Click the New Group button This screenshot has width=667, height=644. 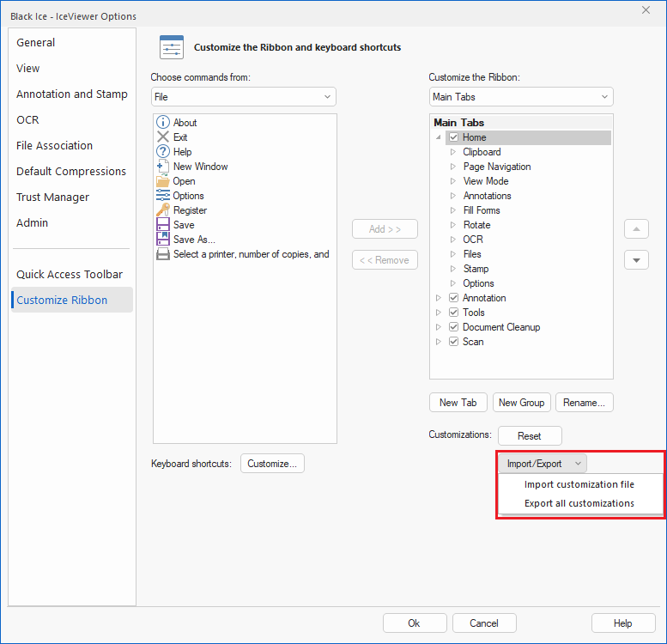tap(522, 403)
